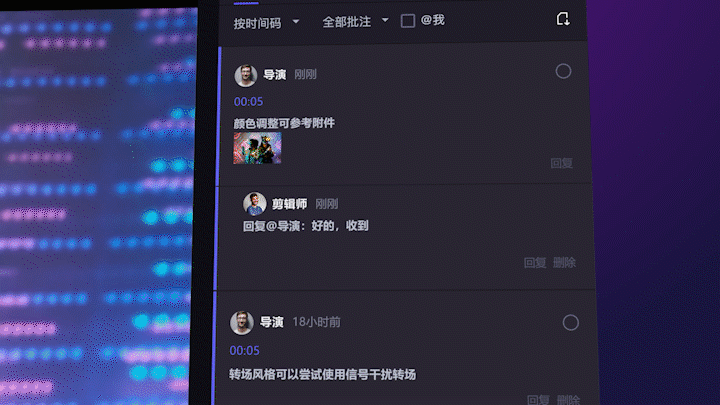The width and height of the screenshot is (720, 405).
Task: Open the attached color reference thumbnail
Action: [x=258, y=148]
